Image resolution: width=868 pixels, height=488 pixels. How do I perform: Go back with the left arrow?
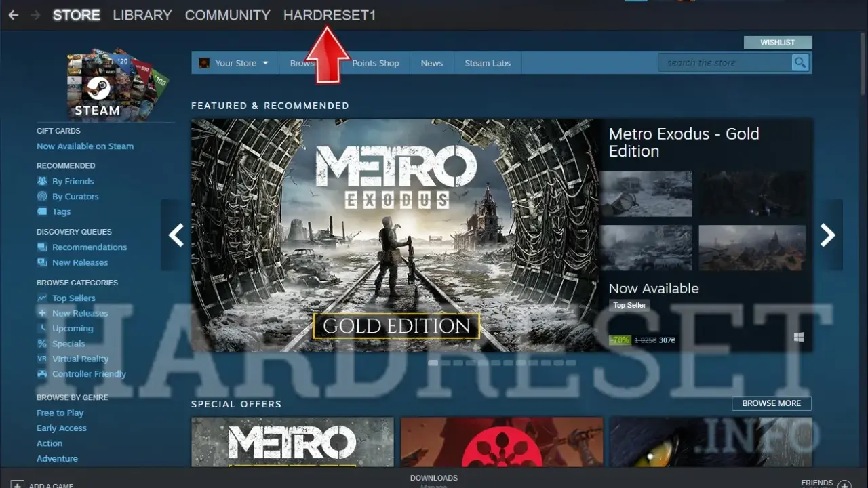click(x=14, y=15)
